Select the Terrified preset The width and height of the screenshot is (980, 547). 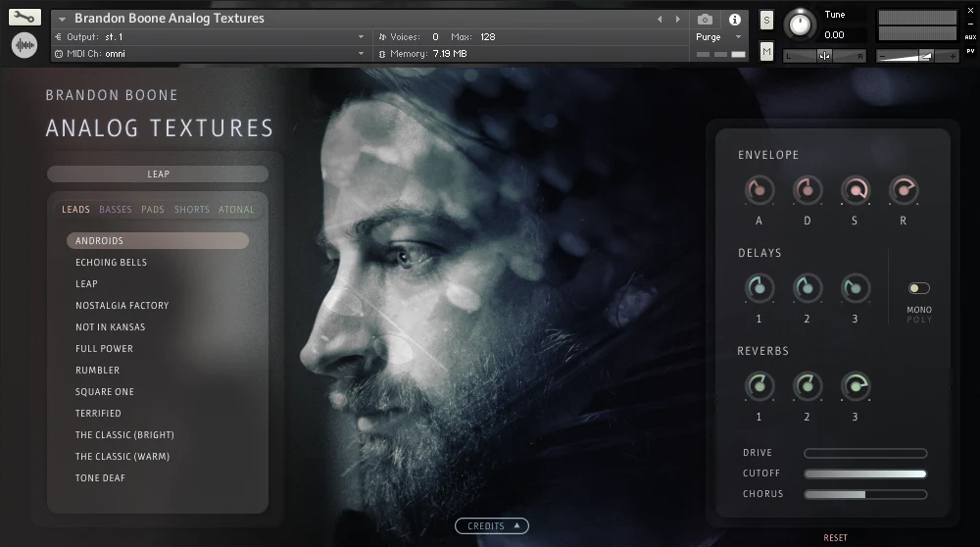(x=98, y=414)
